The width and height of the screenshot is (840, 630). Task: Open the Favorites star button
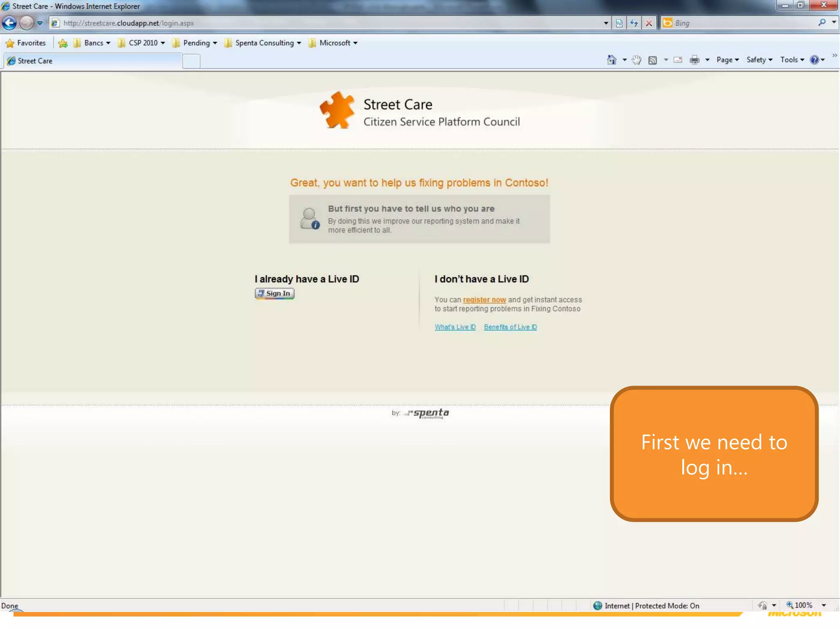(x=25, y=43)
